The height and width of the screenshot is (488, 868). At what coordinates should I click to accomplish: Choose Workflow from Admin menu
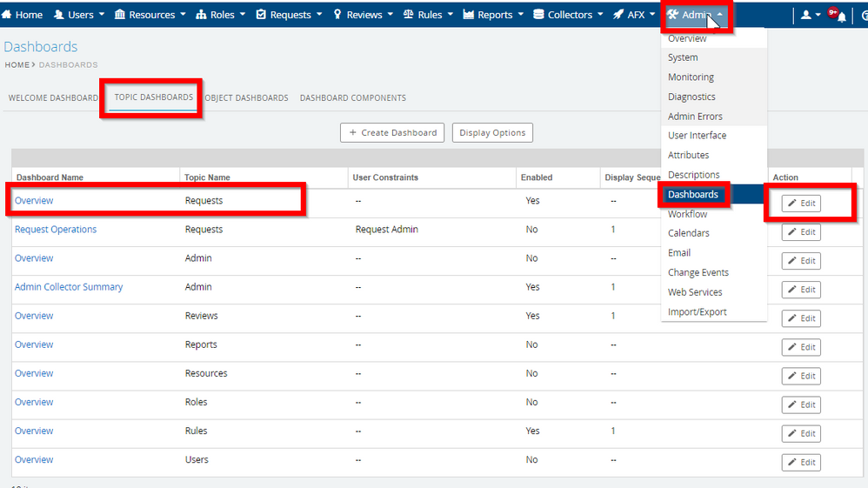tap(687, 214)
